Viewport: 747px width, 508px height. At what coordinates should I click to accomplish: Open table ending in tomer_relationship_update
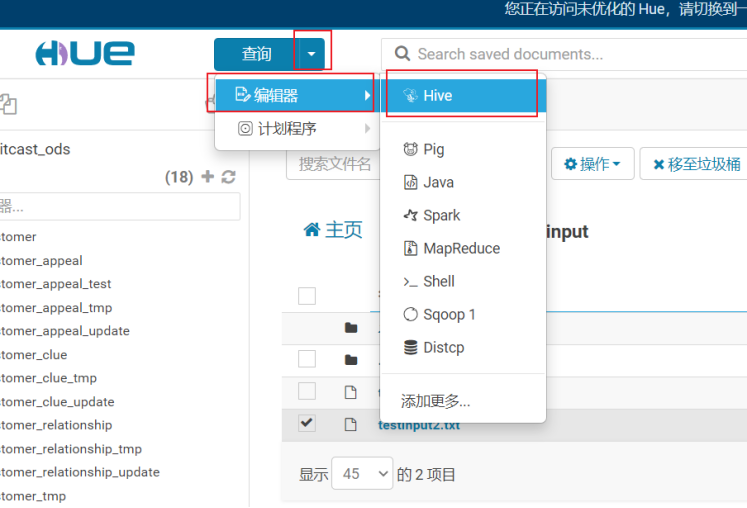tap(80, 472)
